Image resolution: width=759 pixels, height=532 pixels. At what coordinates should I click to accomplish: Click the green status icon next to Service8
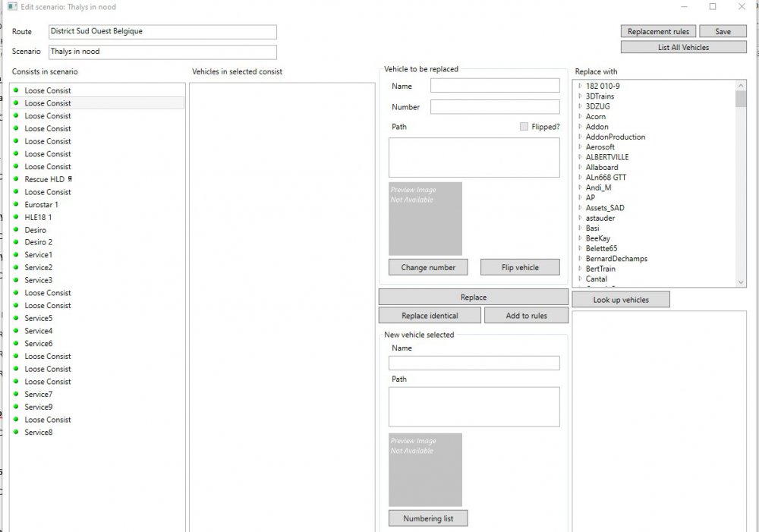[17, 432]
